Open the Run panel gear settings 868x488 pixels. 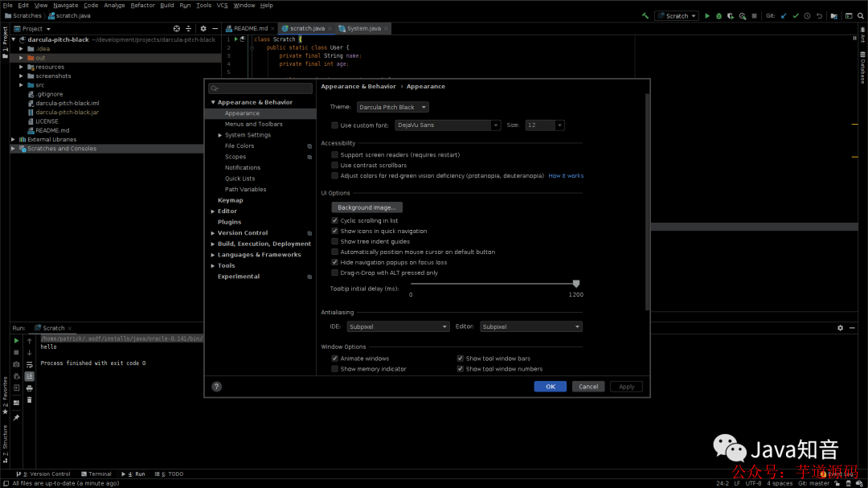[841, 328]
